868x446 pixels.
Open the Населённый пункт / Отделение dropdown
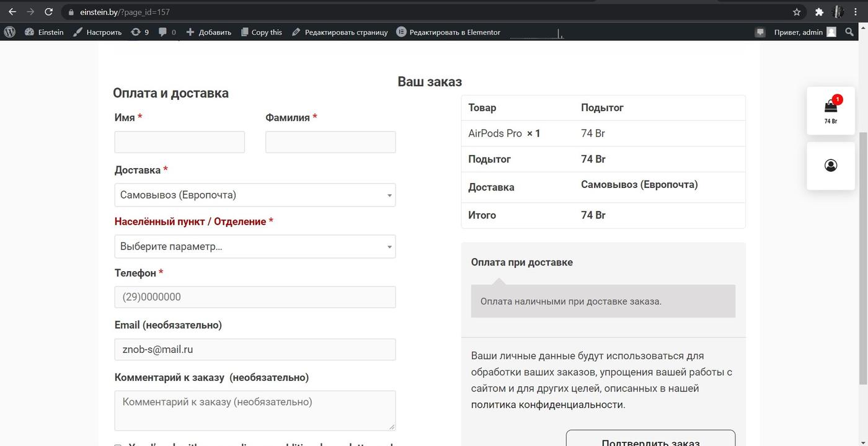(x=255, y=246)
